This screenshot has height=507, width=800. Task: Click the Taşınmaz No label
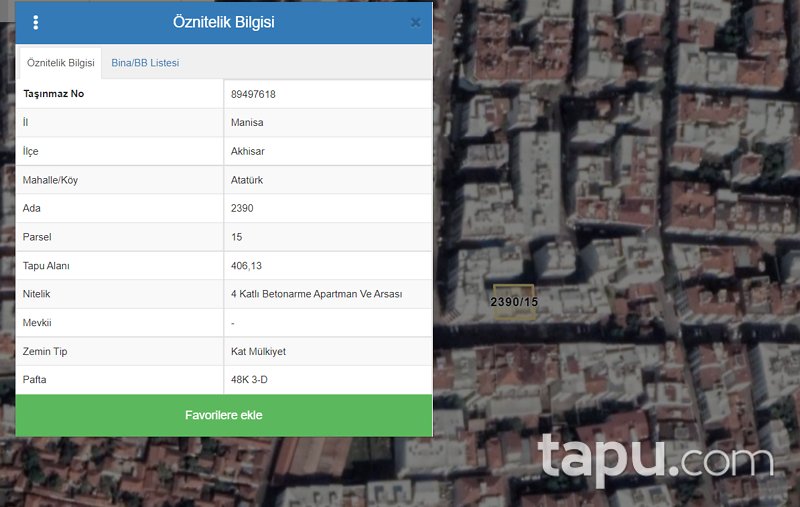tap(54, 94)
